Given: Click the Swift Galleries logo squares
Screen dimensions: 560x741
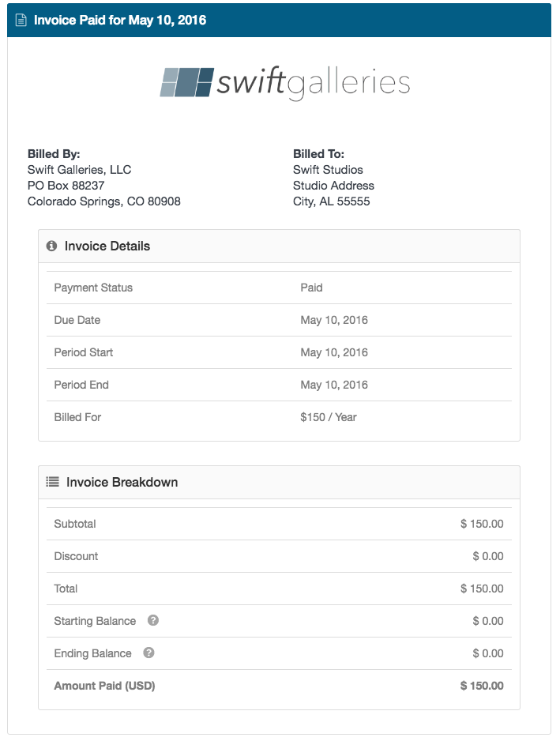Looking at the screenshot, I should click(x=186, y=82).
